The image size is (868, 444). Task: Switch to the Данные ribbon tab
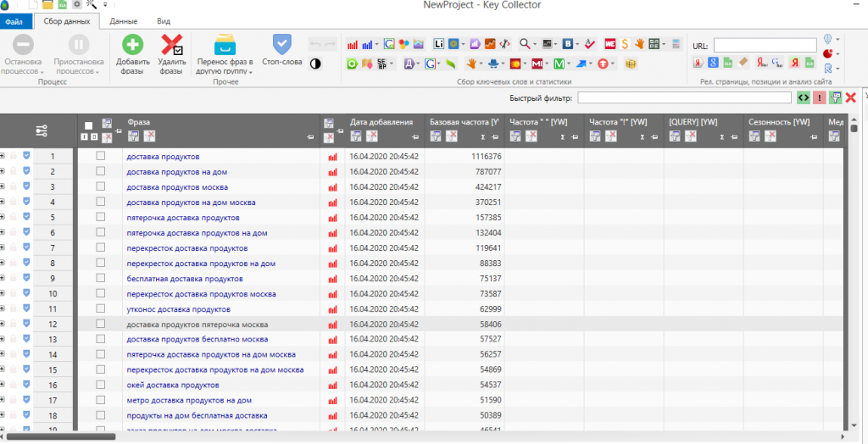124,20
